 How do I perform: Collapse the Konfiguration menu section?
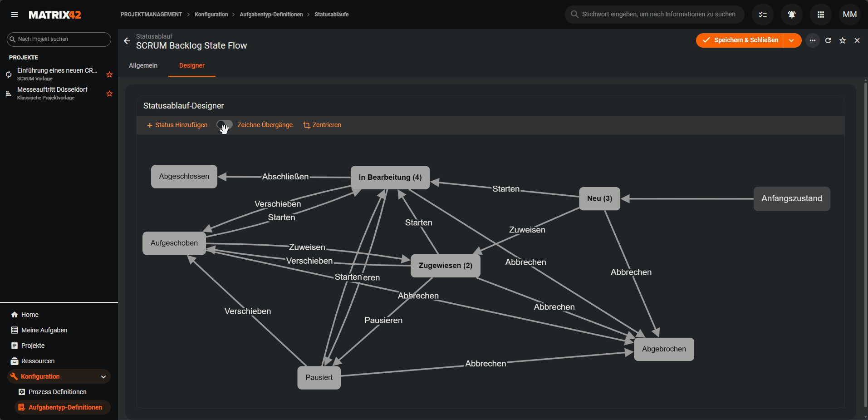(103, 377)
